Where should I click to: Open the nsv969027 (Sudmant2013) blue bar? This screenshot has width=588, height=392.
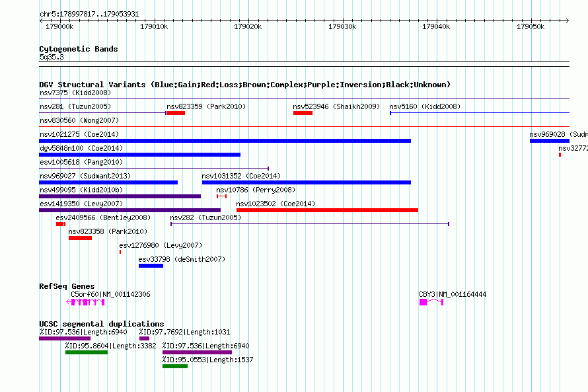coord(108,182)
